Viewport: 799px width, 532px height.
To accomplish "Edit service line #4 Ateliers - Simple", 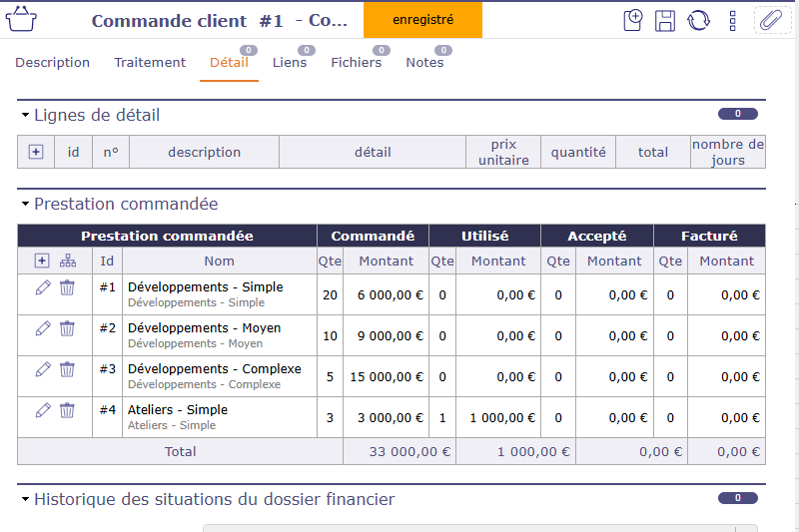I will [42, 410].
